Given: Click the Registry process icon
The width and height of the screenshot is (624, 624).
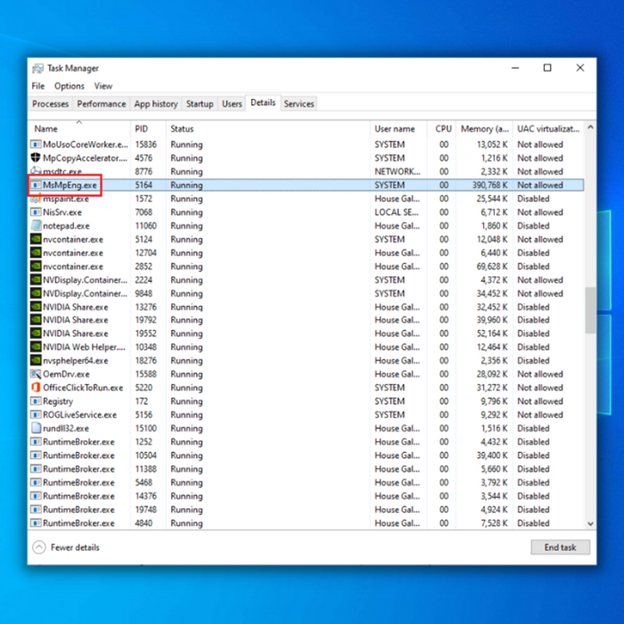Looking at the screenshot, I should (36, 401).
